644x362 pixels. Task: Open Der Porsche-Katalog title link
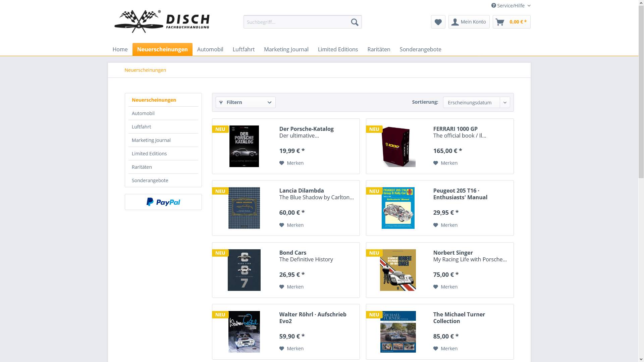tap(306, 129)
